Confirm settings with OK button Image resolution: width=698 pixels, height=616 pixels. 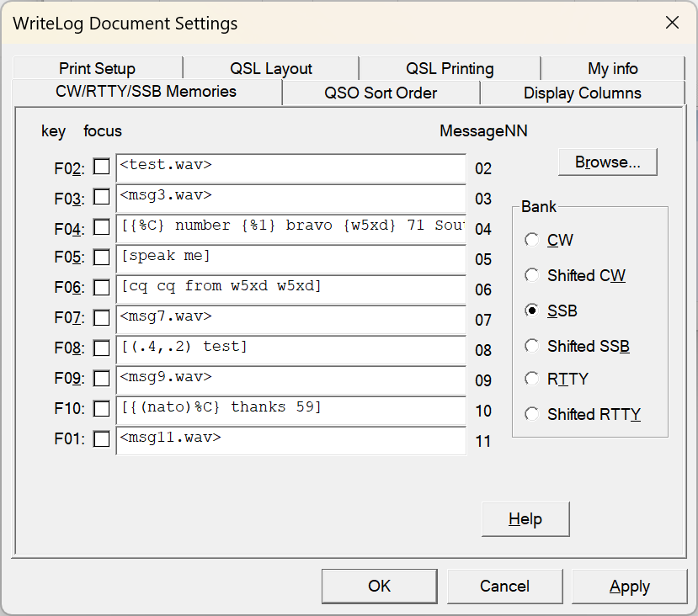pyautogui.click(x=380, y=586)
